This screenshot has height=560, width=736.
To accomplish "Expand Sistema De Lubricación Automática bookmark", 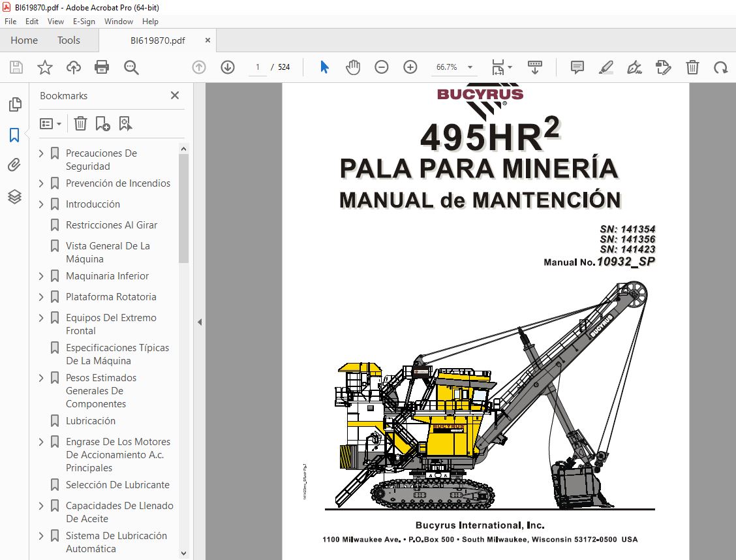I will point(41,536).
